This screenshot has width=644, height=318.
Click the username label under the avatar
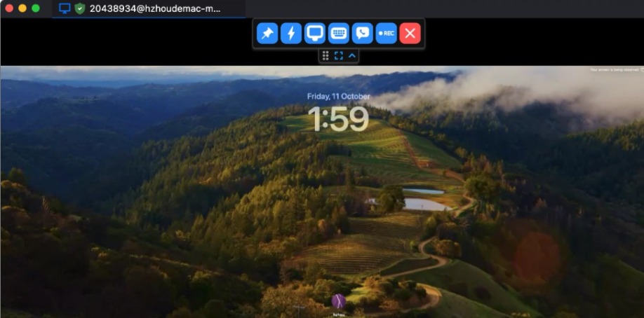pyautogui.click(x=339, y=314)
